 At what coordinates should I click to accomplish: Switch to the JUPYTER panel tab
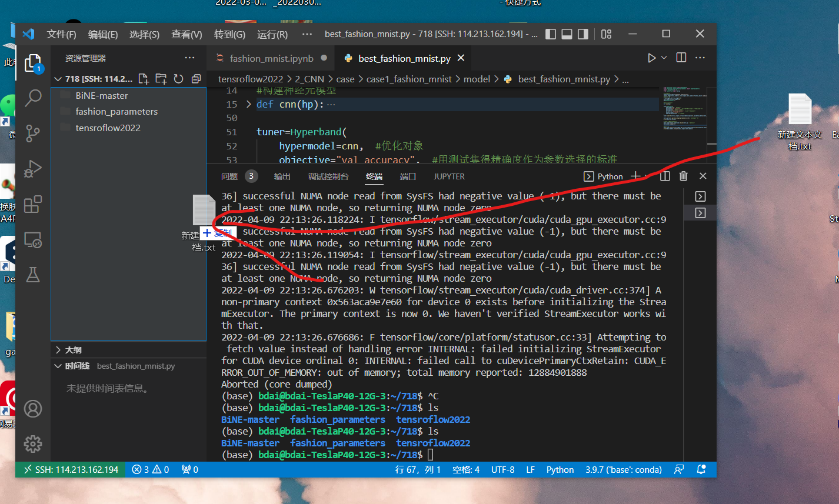pyautogui.click(x=449, y=176)
